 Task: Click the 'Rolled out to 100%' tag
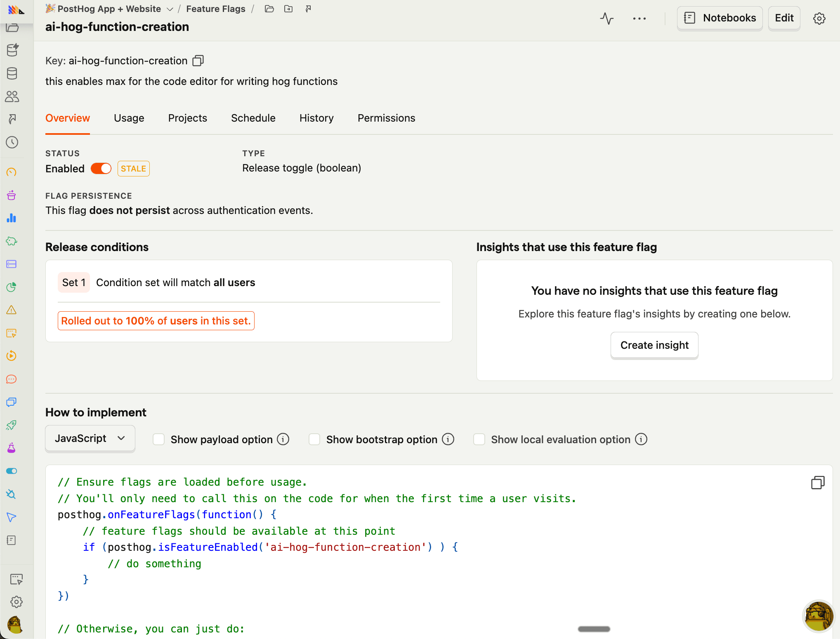point(156,321)
